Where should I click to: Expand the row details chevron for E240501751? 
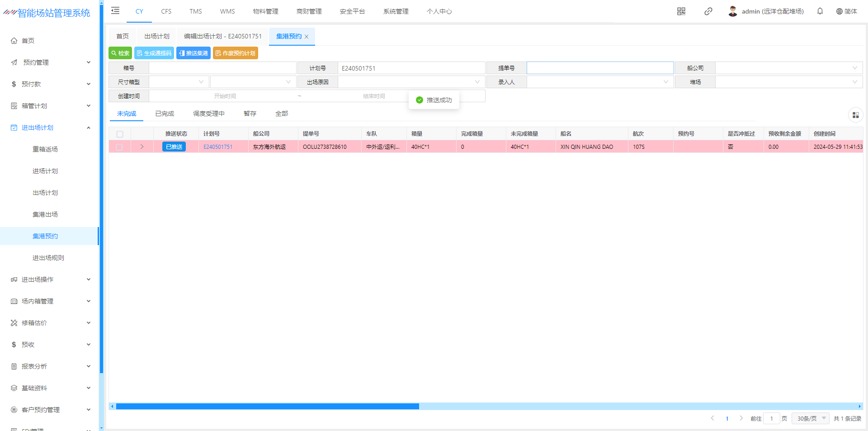(142, 147)
